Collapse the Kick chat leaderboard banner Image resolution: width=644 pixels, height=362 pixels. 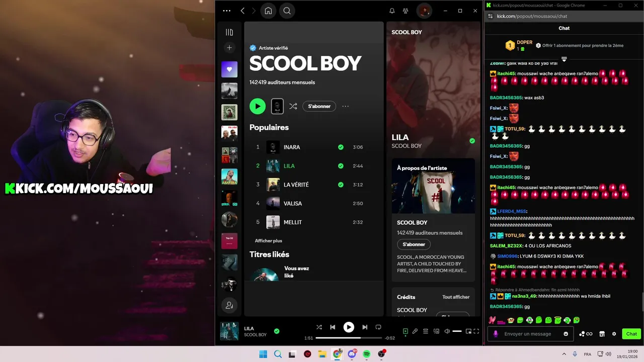[x=564, y=59]
